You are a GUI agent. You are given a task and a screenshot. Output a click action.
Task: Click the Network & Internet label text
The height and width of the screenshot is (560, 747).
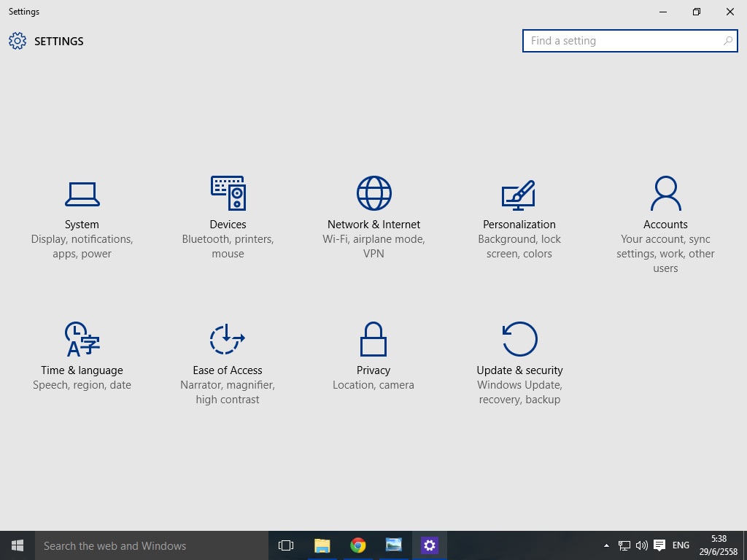click(x=373, y=225)
